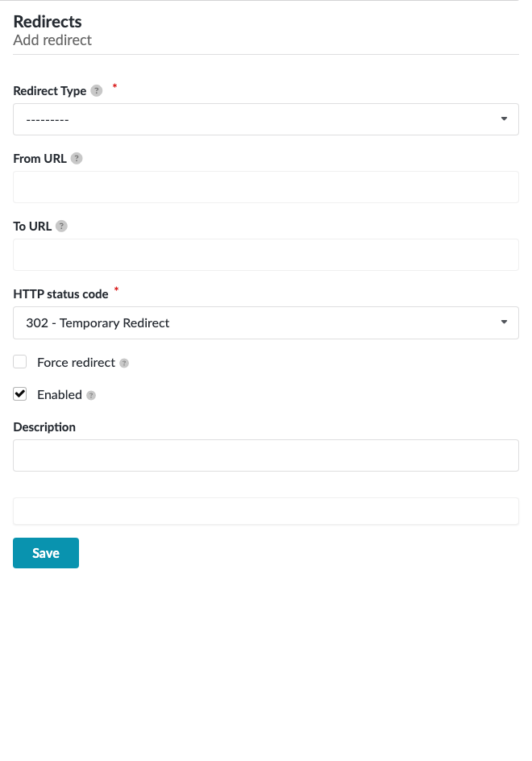Click the Redirect Type dropdown arrow
This screenshot has height=761, width=532.
coord(505,119)
